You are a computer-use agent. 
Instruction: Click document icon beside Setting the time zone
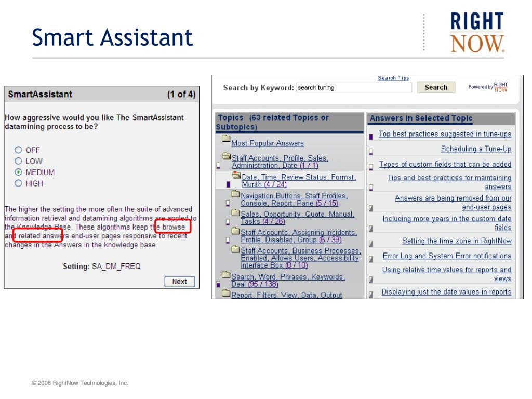pos(371,244)
